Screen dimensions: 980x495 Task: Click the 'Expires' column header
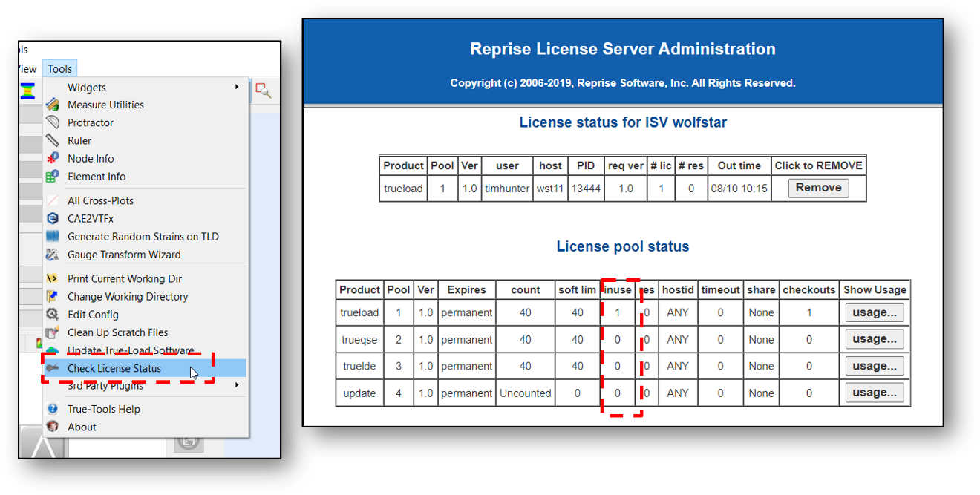(466, 289)
